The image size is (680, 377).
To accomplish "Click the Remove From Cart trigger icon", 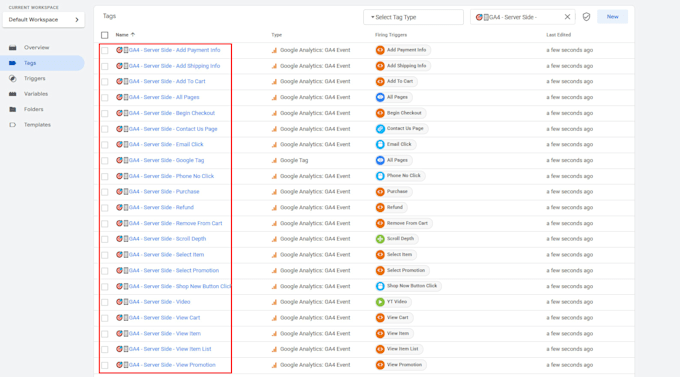I will point(380,223).
